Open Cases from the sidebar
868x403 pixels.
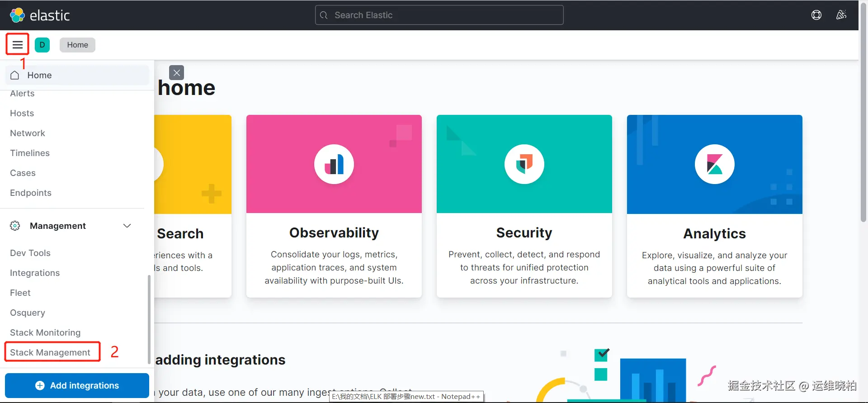click(23, 173)
